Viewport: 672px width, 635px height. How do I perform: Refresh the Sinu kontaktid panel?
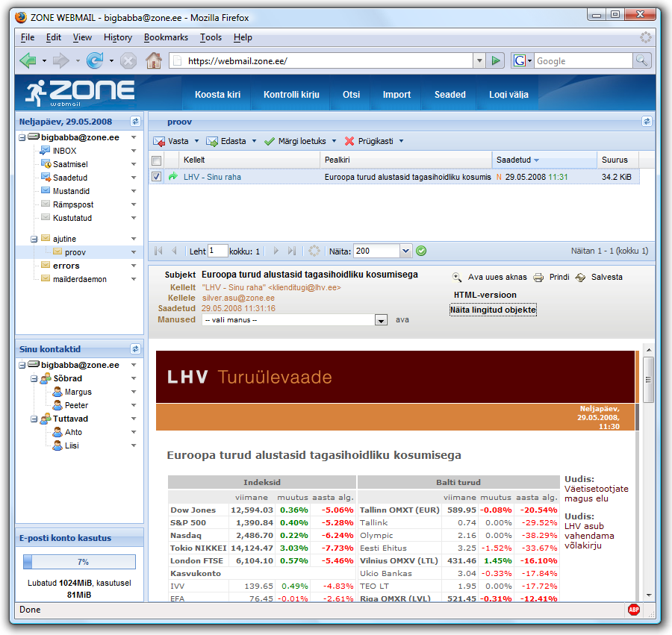[135, 349]
